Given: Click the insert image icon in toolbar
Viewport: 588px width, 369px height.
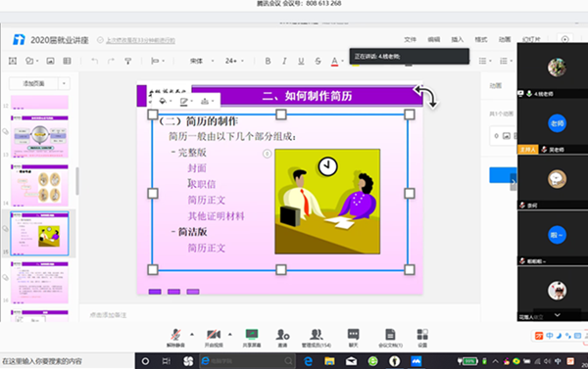Looking at the screenshot, I should pyautogui.click(x=50, y=61).
